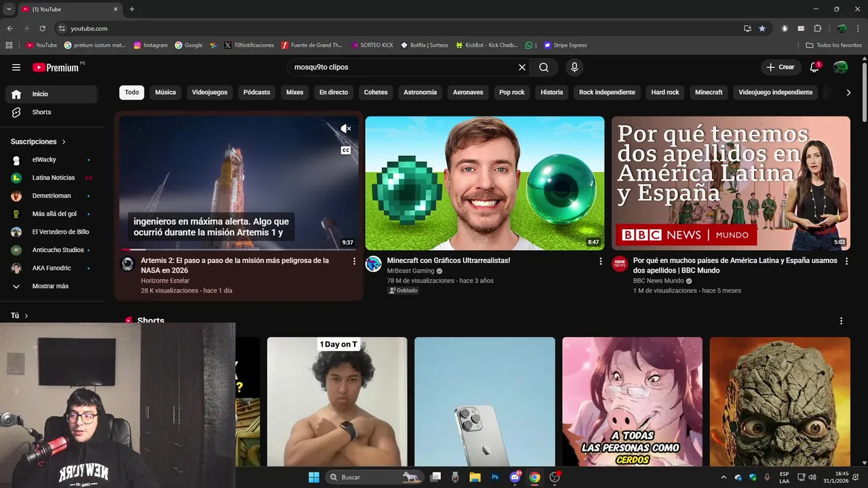Viewport: 868px width, 488px height.
Task: Open the Windows Start menu
Action: click(314, 477)
